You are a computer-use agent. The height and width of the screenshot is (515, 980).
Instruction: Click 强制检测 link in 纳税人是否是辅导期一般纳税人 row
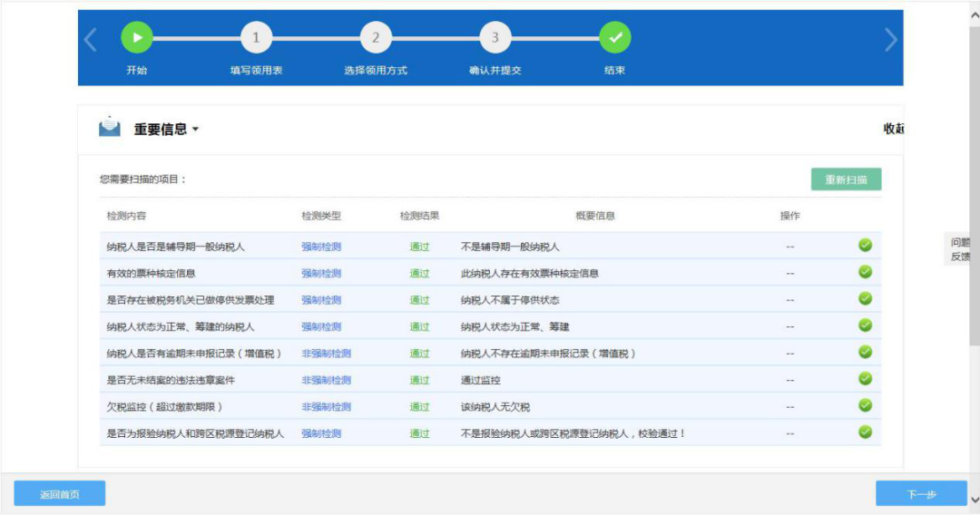(321, 247)
